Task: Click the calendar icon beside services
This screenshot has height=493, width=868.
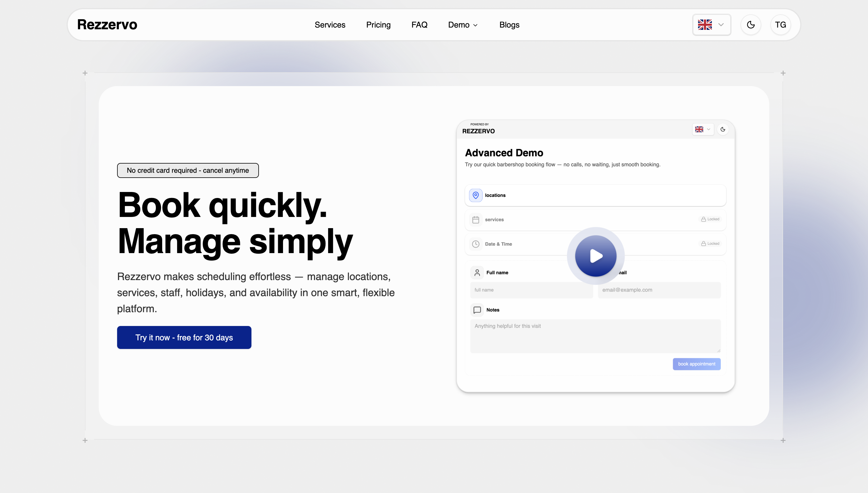Action: click(476, 220)
